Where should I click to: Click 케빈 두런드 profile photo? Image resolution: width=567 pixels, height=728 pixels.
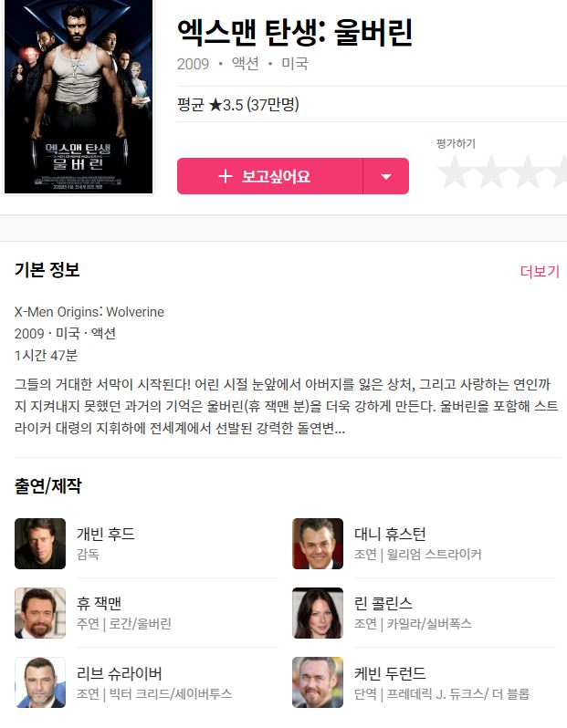point(318,682)
